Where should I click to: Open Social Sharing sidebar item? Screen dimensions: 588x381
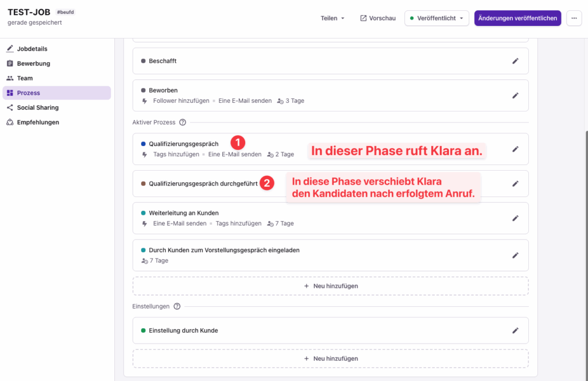coord(37,107)
